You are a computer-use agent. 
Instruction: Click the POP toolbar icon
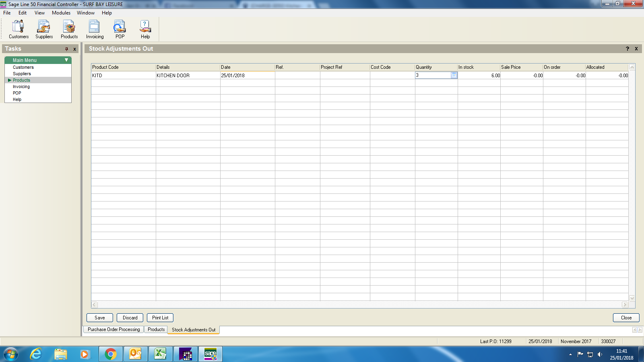[x=120, y=29]
